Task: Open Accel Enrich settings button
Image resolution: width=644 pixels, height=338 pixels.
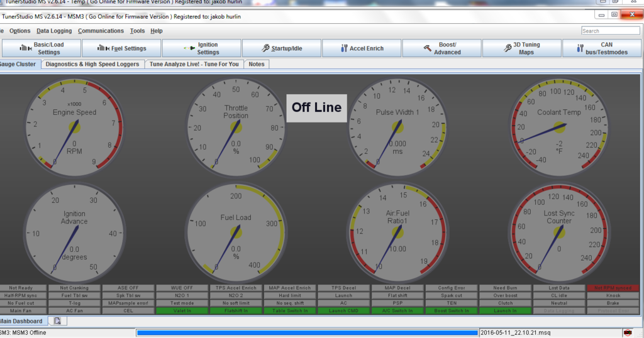Action: click(x=362, y=48)
